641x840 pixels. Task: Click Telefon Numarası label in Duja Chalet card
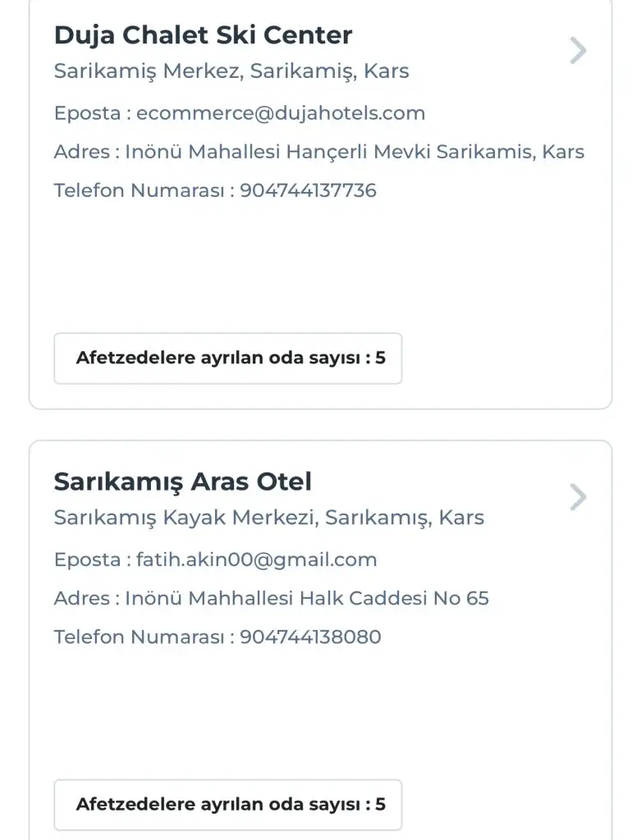point(140,191)
